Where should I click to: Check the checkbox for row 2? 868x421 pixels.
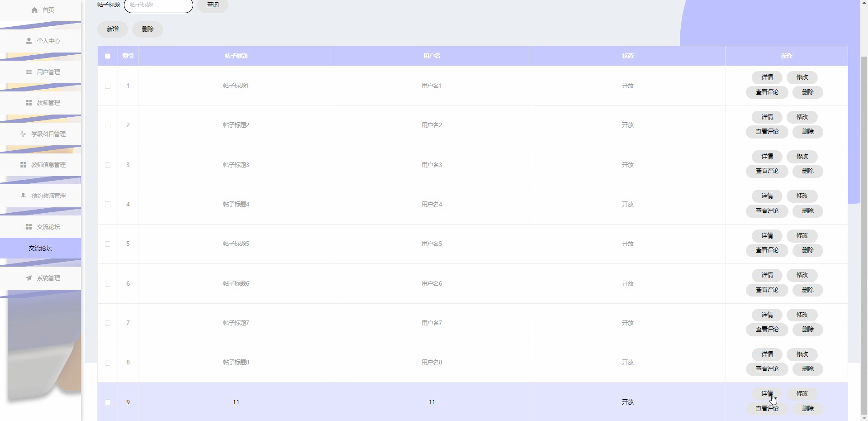(x=108, y=125)
